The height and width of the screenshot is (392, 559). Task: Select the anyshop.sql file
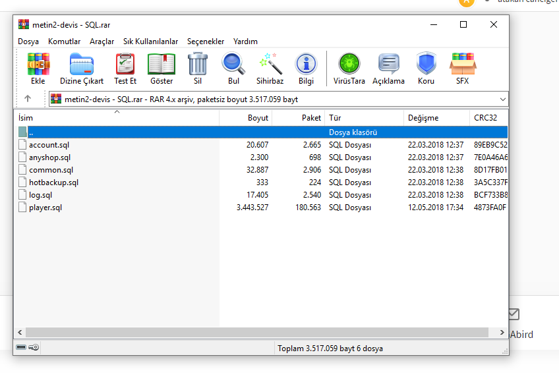(x=50, y=157)
